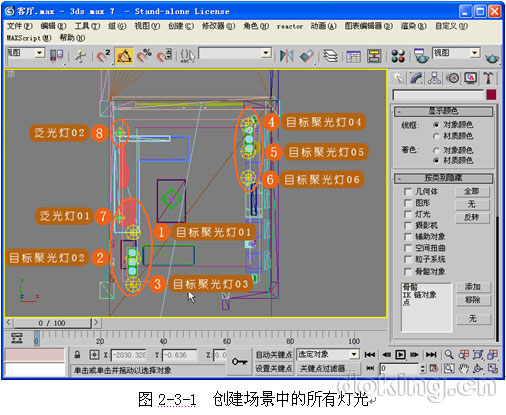The image size is (506, 415).
Task: Step to the next frame
Action: click(414, 354)
